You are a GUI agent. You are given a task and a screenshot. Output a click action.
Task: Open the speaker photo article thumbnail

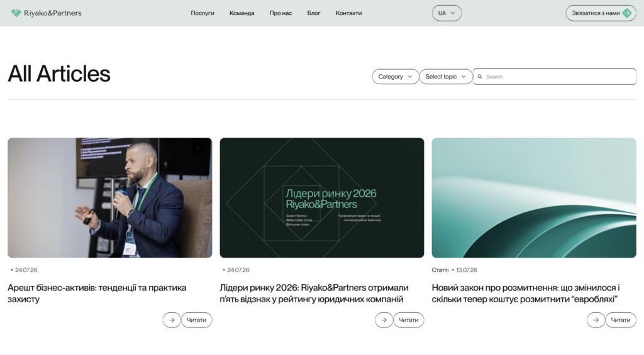pos(109,198)
